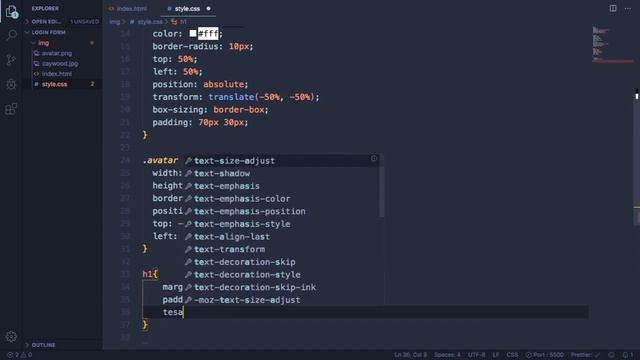Select the -moz-text-size-adjust suggestion
Screen dimensions: 640x360
pos(282,300)
